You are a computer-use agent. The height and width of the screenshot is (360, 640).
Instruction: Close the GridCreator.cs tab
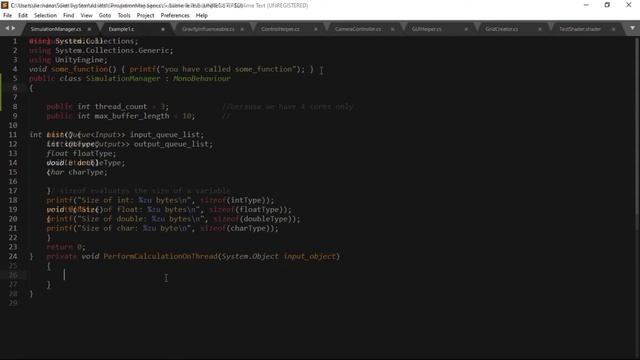pos(540,29)
